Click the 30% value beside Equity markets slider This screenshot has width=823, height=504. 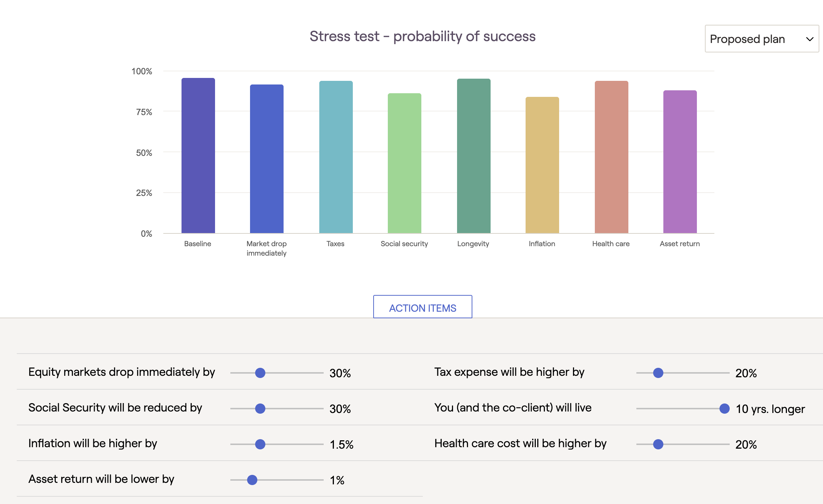tap(340, 373)
